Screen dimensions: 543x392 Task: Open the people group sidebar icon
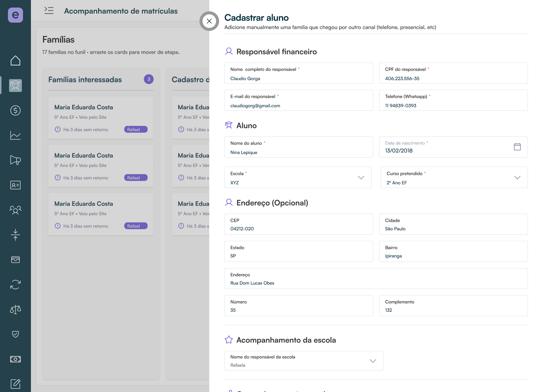[15, 210]
